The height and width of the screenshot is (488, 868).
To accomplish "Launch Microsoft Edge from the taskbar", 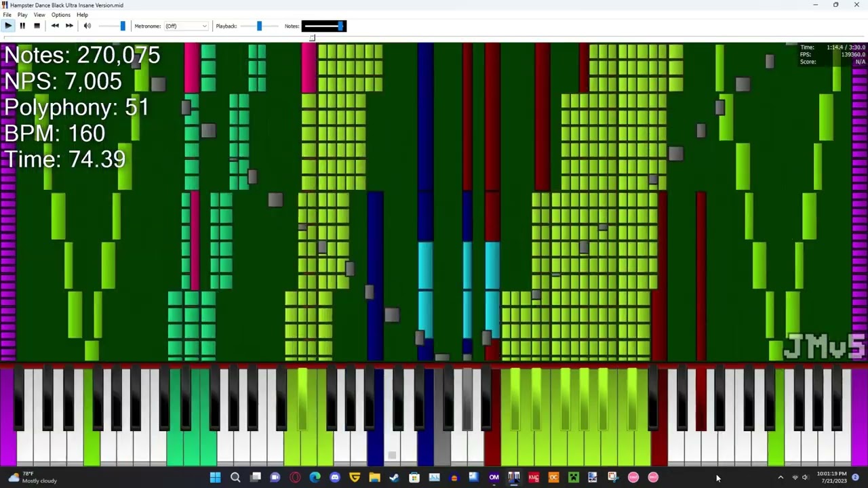I will [x=315, y=478].
